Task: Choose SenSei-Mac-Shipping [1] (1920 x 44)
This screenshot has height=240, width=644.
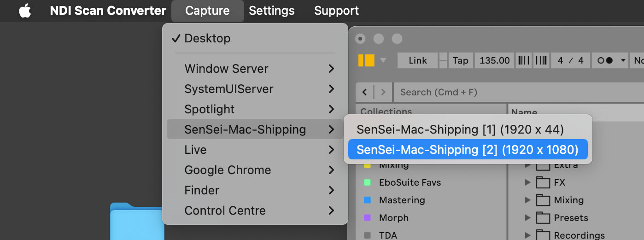Action: 460,129
